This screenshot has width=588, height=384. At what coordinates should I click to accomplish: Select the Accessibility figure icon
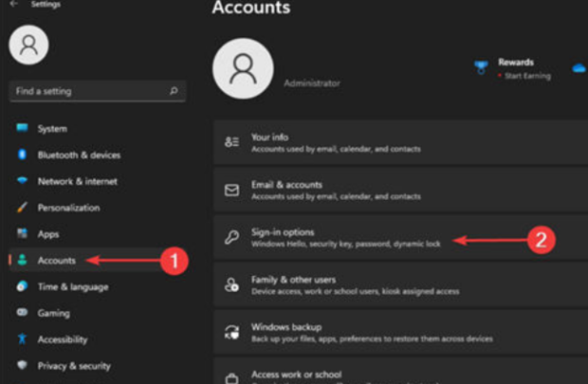pos(22,338)
